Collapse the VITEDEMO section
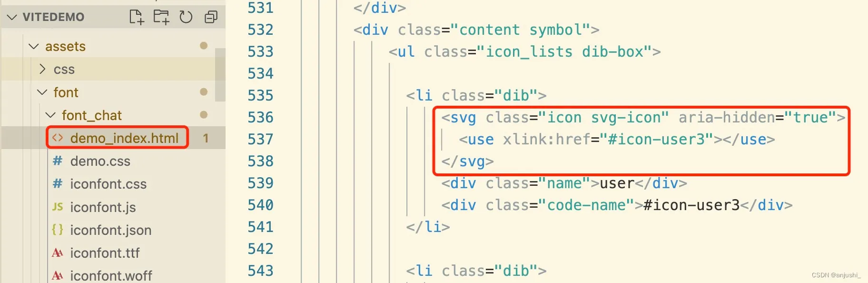The height and width of the screenshot is (283, 868). point(12,17)
